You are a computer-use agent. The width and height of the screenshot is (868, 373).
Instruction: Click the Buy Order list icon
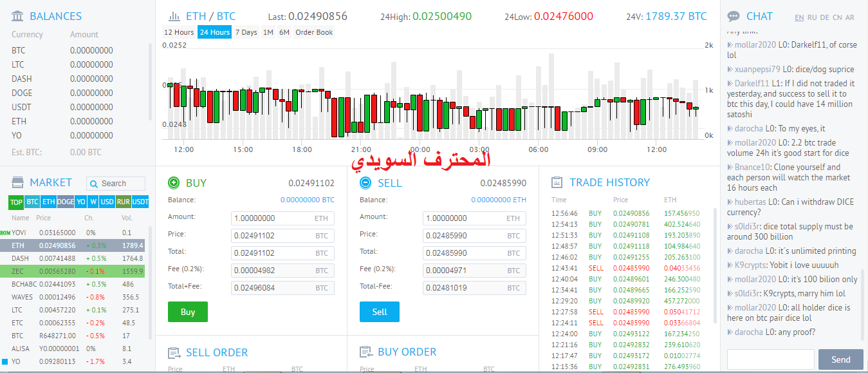tap(365, 352)
